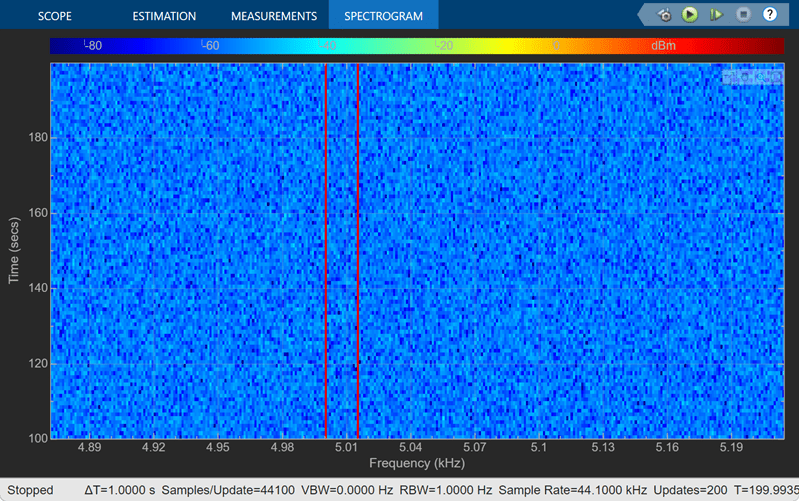Click the "5.01" frequency tick label
The width and height of the screenshot is (800, 501).
346,447
